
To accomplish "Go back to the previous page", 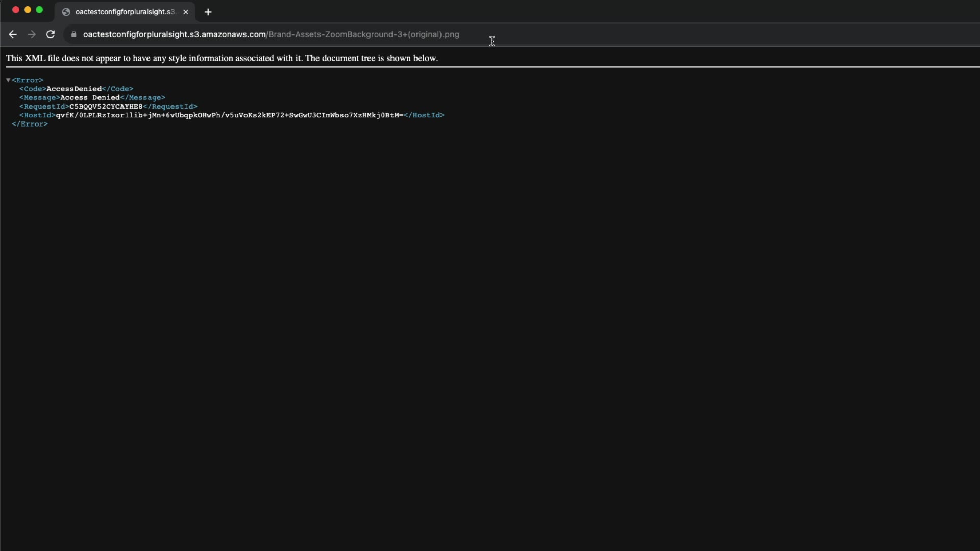I will pyautogui.click(x=13, y=34).
